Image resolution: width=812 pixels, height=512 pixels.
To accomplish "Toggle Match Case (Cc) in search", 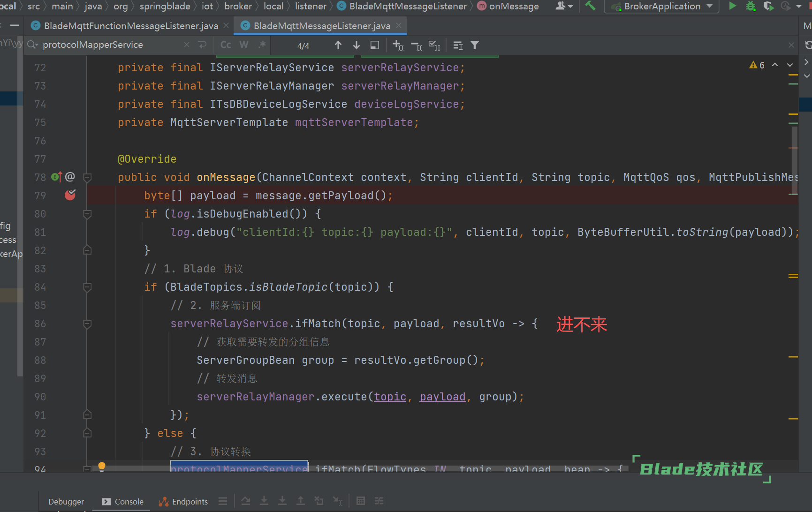I will [x=226, y=45].
